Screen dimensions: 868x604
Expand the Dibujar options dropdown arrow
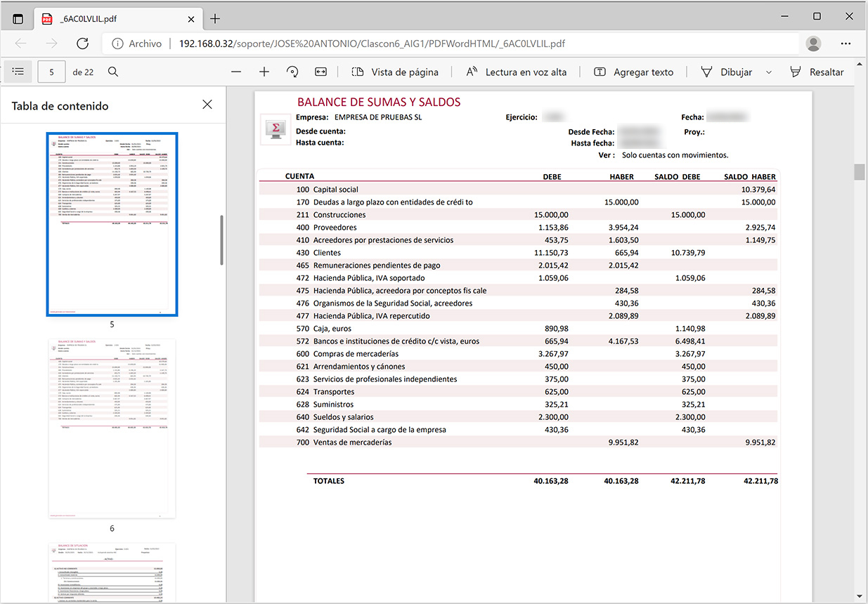pos(769,72)
